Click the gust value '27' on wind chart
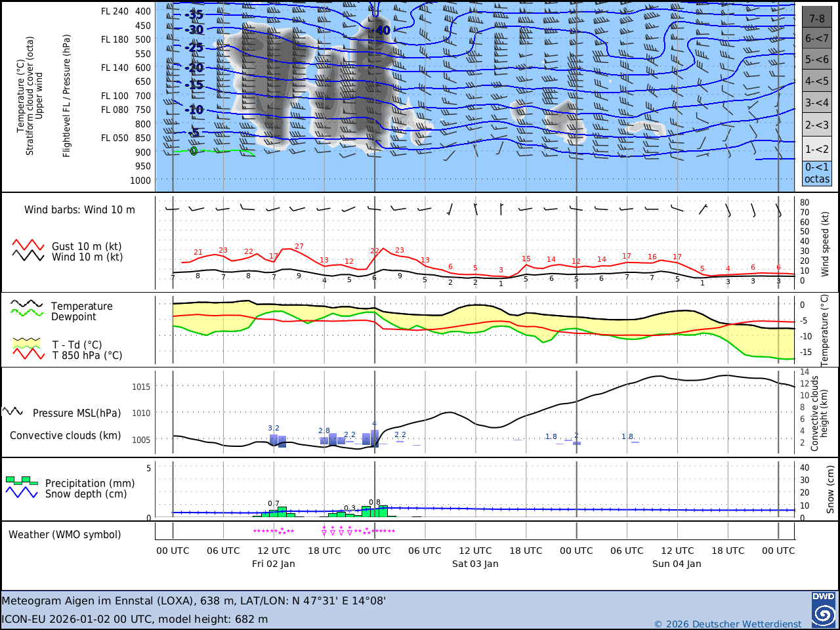The image size is (840, 630). pos(299,247)
